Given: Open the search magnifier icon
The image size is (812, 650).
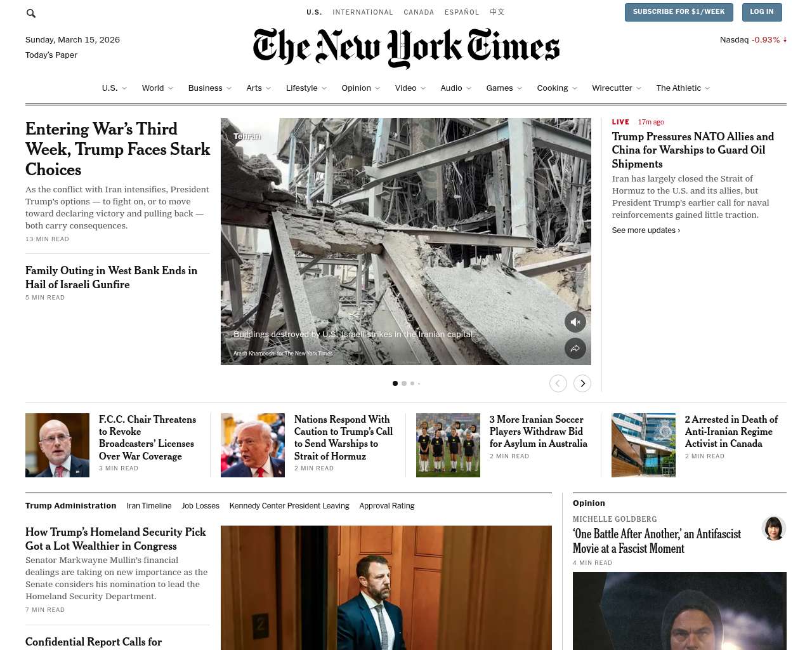Looking at the screenshot, I should click(x=31, y=13).
